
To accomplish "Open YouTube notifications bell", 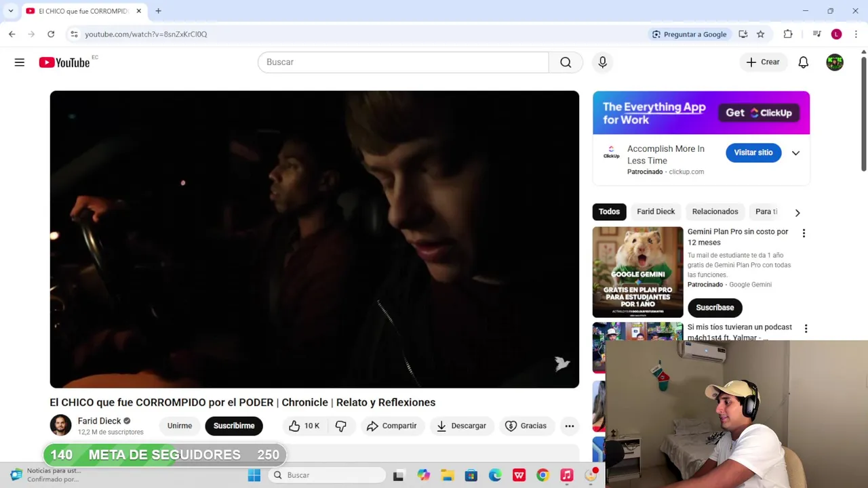I will pos(803,62).
